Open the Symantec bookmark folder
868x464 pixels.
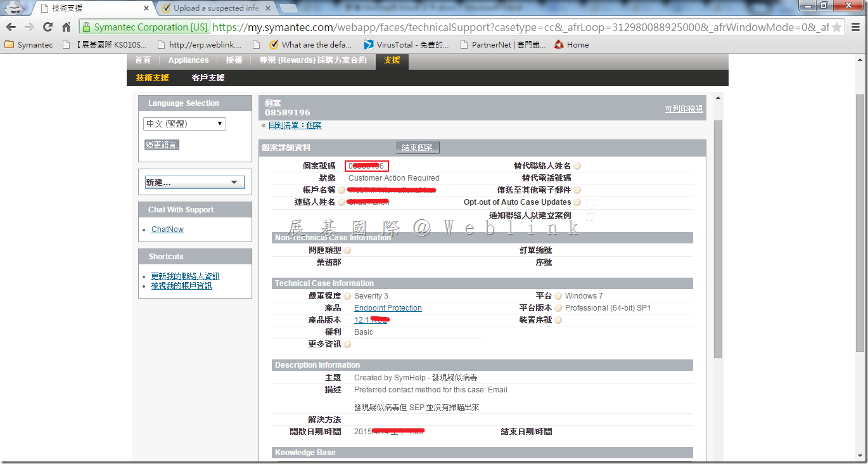[x=29, y=45]
